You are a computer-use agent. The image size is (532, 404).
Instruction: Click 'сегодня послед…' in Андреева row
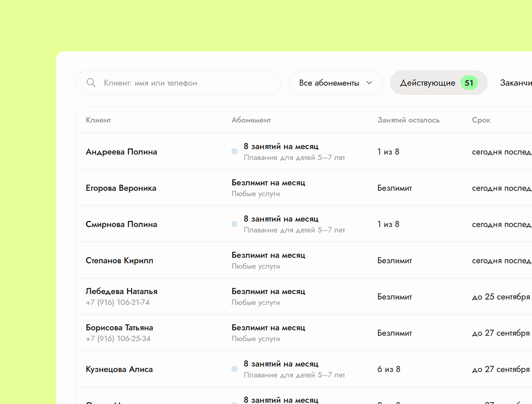click(x=502, y=152)
